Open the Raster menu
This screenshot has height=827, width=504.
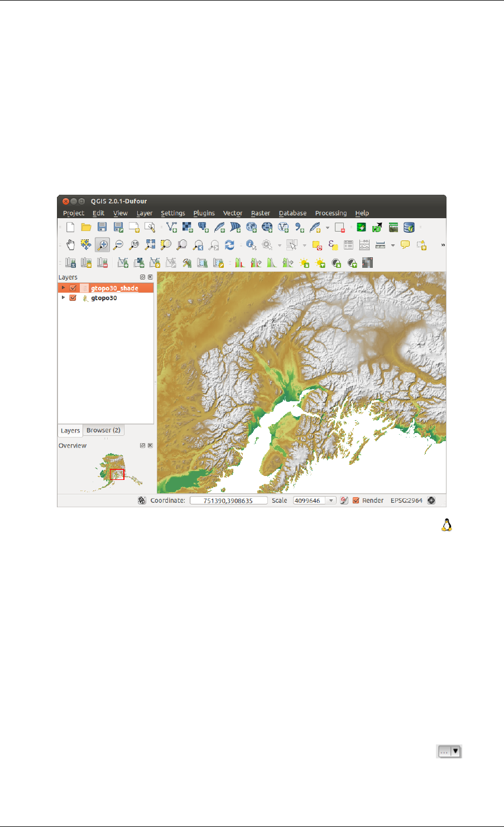[260, 213]
